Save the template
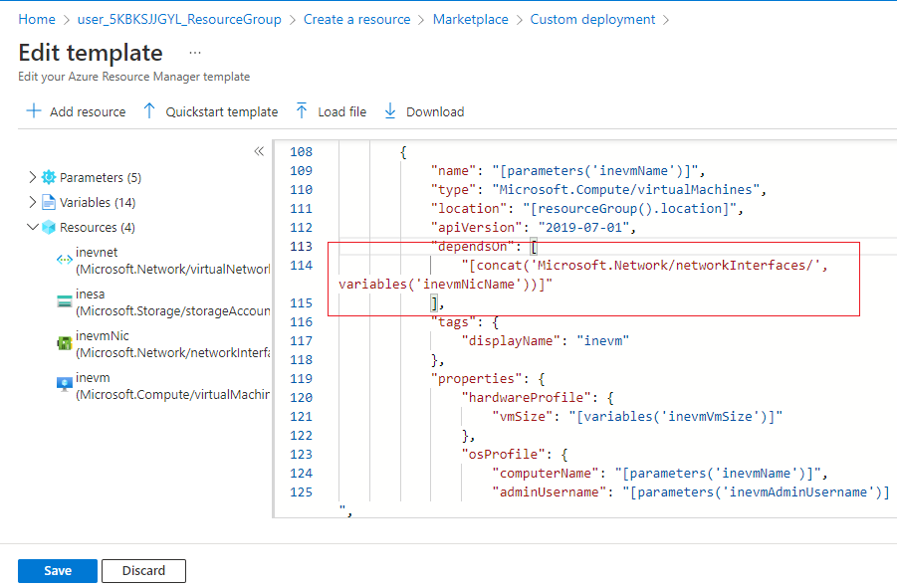Viewport: 897px width, 588px height. coord(57,570)
